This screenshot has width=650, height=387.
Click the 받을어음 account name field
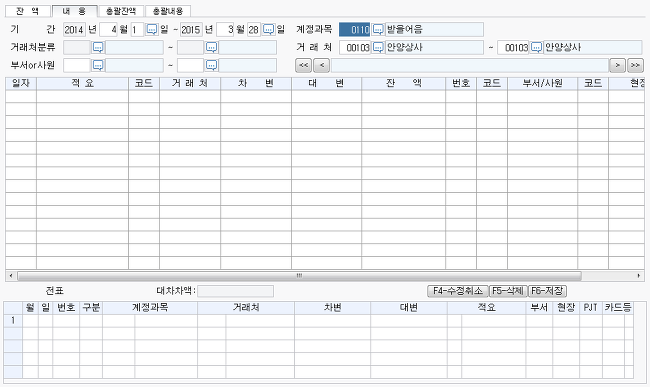click(434, 30)
